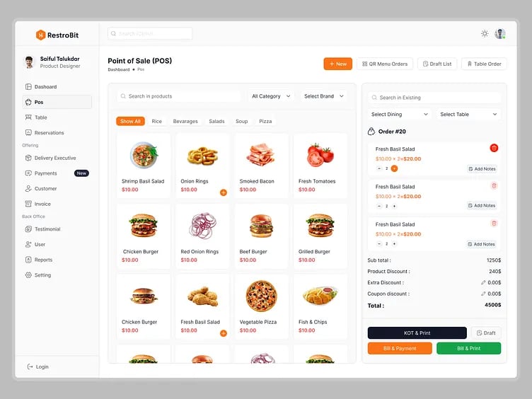Open the Select Brand dropdown
The image size is (532, 399).
click(x=324, y=96)
